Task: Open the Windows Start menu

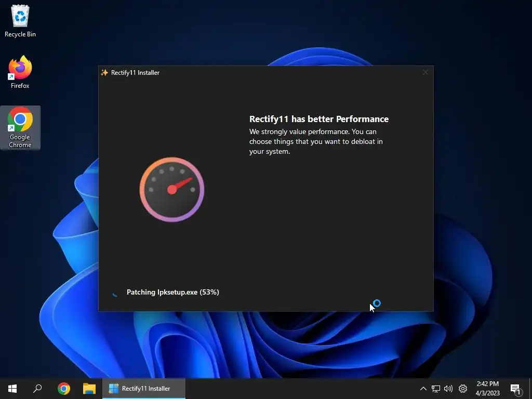Action: click(12, 389)
